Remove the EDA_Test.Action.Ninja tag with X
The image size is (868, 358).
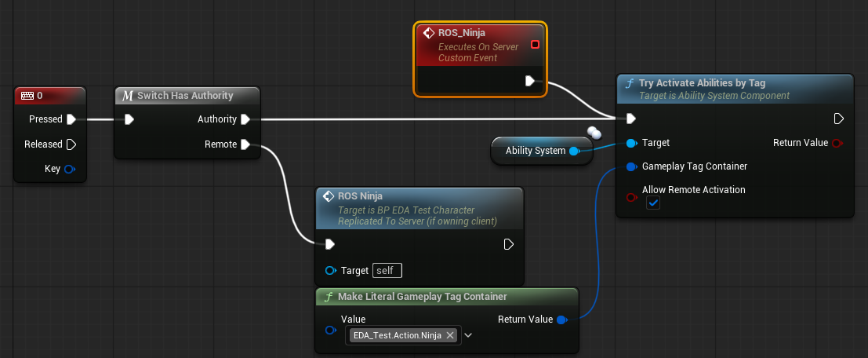[x=450, y=335]
